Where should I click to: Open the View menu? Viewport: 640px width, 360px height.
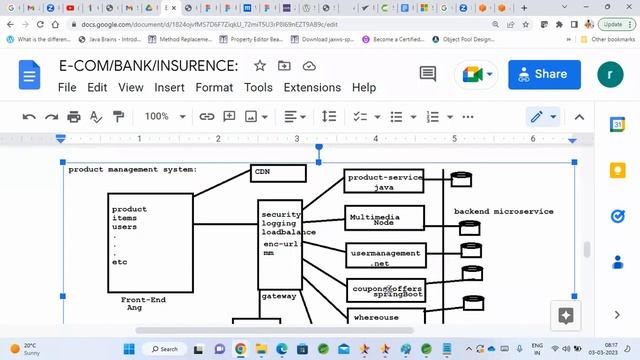pos(131,87)
